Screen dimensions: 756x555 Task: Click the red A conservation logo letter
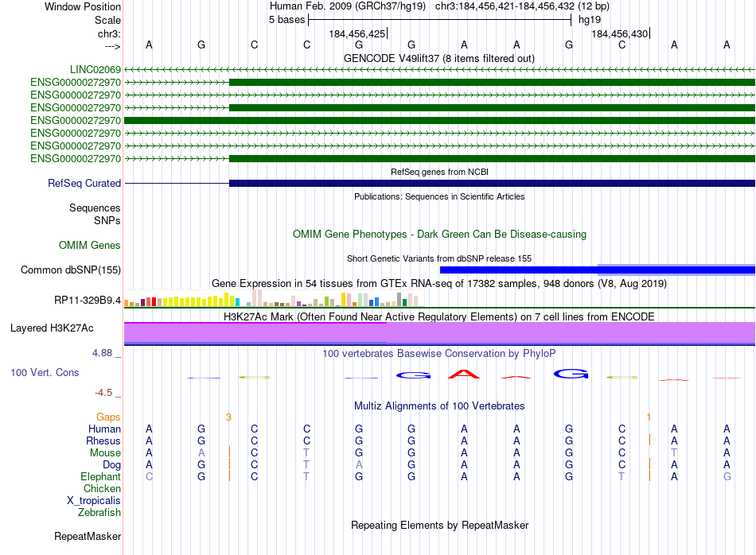(464, 374)
